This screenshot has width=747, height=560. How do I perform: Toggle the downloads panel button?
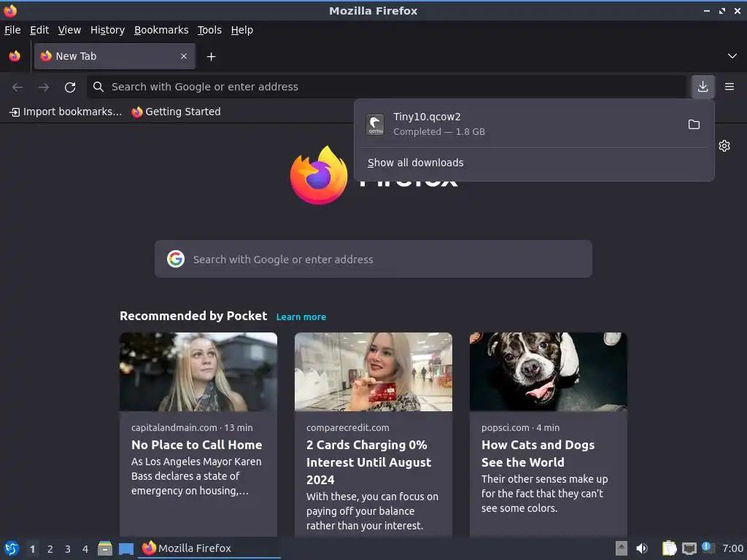click(703, 87)
